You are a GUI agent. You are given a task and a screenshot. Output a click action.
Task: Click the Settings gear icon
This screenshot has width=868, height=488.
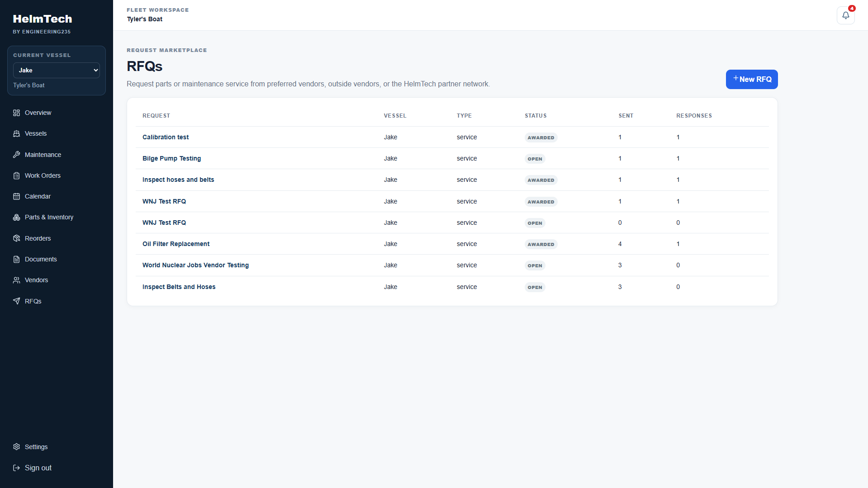click(x=17, y=447)
